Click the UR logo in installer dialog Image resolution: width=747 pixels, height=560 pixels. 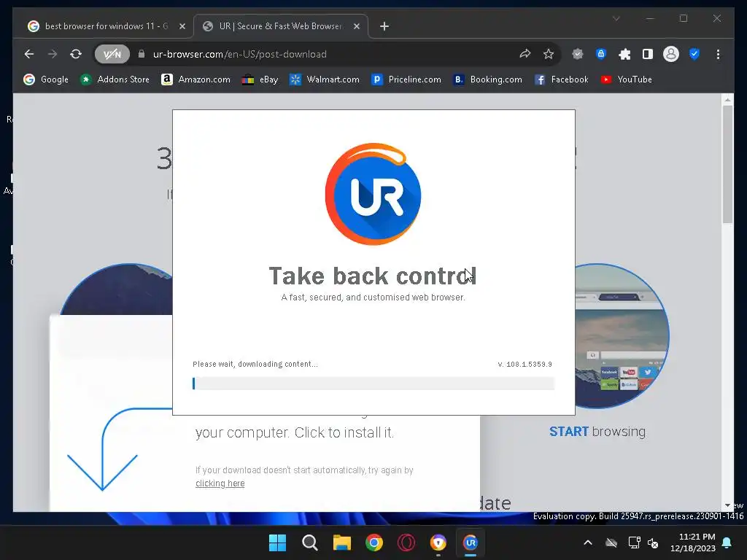[373, 194]
